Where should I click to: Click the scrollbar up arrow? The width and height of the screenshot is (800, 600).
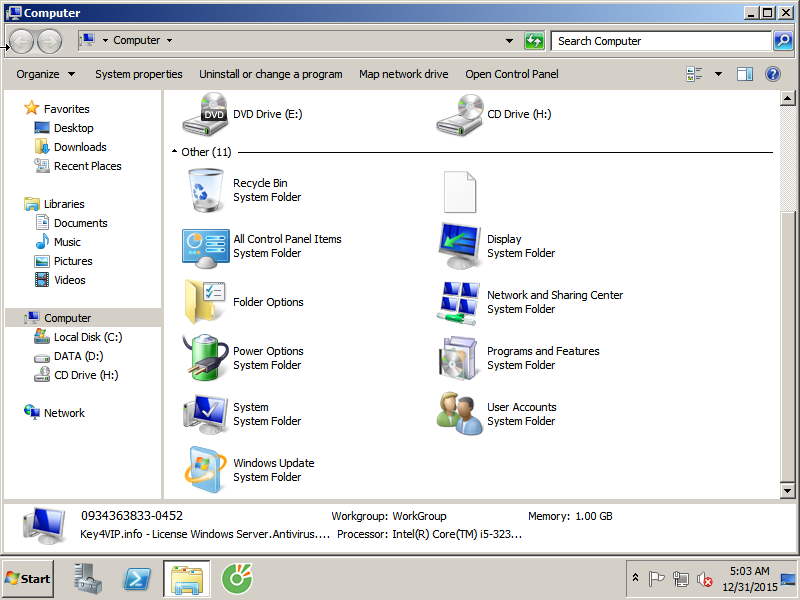(x=787, y=97)
